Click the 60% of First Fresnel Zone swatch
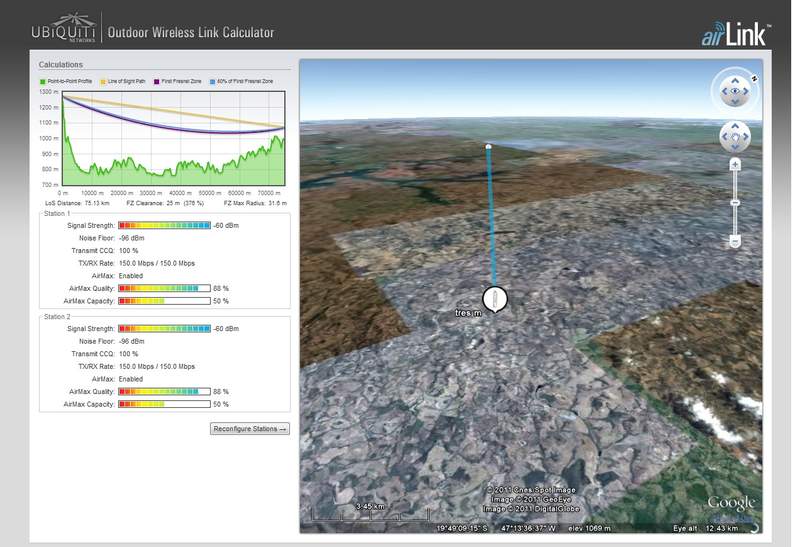Image resolution: width=800 pixels, height=547 pixels. pos(213,82)
